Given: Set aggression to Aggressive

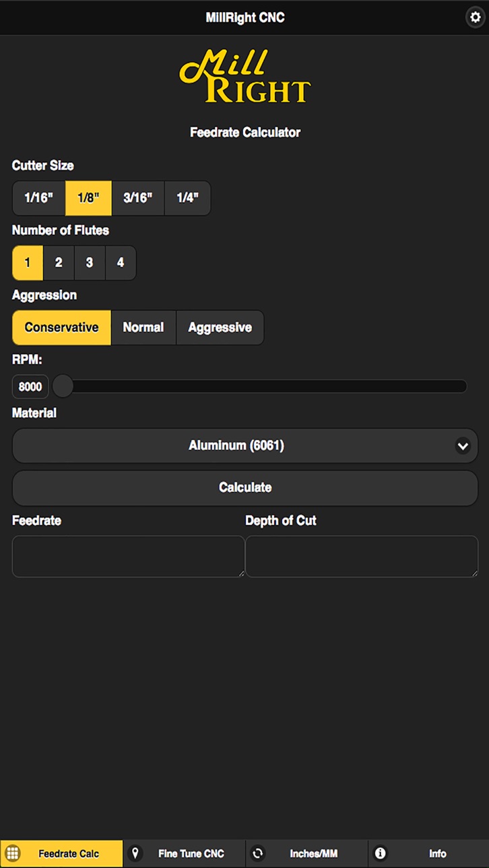Looking at the screenshot, I should coord(220,328).
